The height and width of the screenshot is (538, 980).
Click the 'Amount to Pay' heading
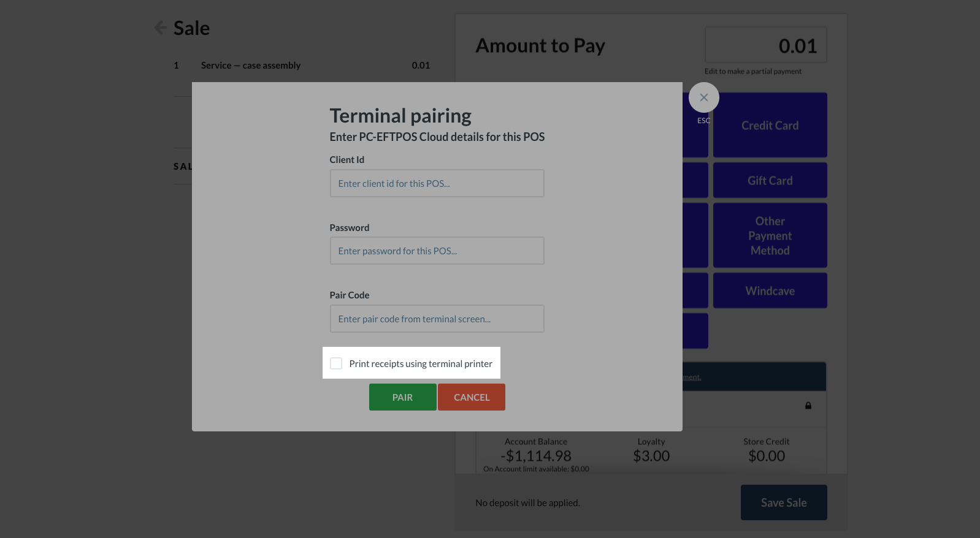coord(540,45)
